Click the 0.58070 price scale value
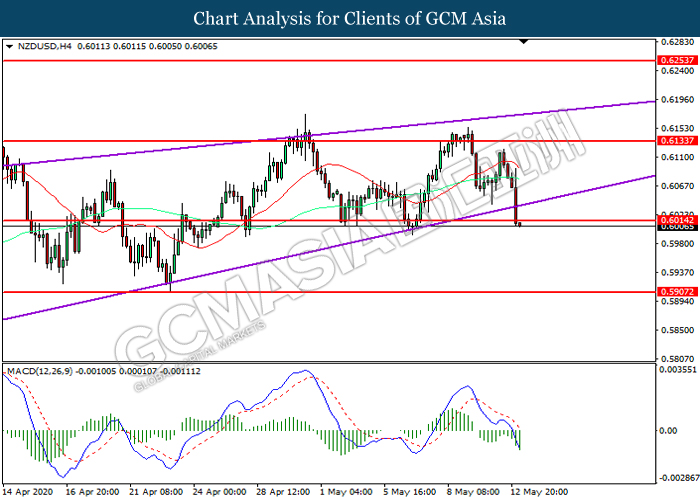Image resolution: width=700 pixels, height=500 pixels. click(677, 359)
